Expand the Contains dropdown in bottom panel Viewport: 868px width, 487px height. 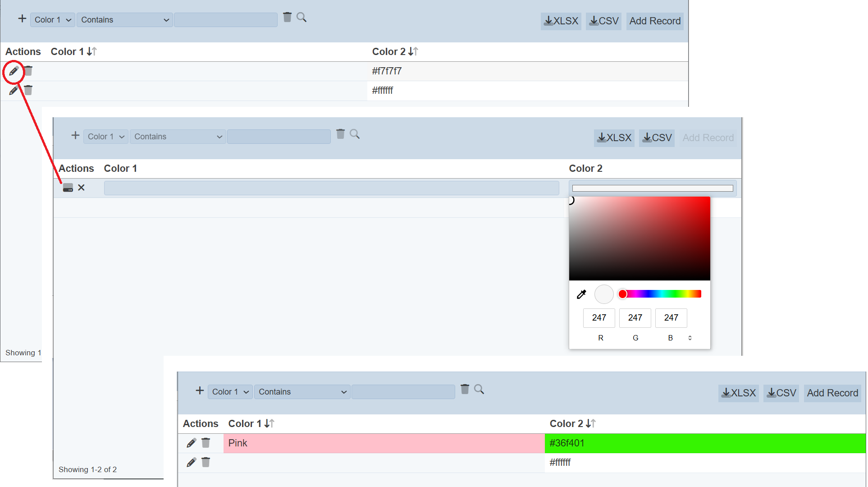point(302,392)
